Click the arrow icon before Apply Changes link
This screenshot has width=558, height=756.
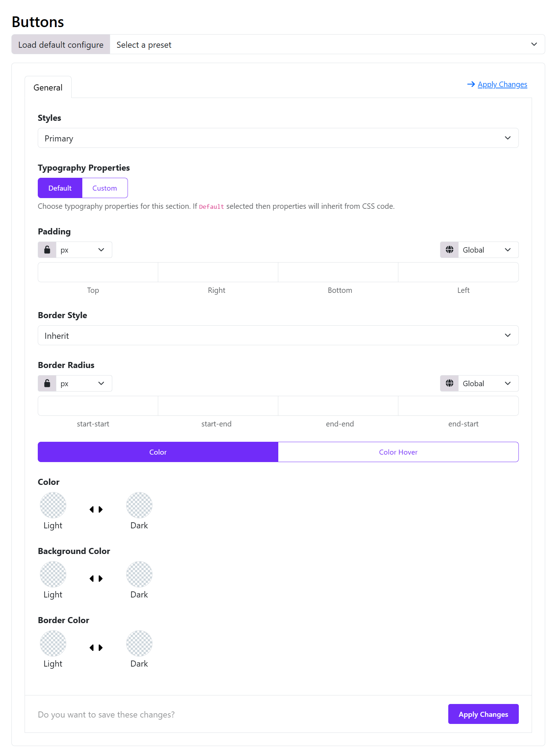(471, 84)
